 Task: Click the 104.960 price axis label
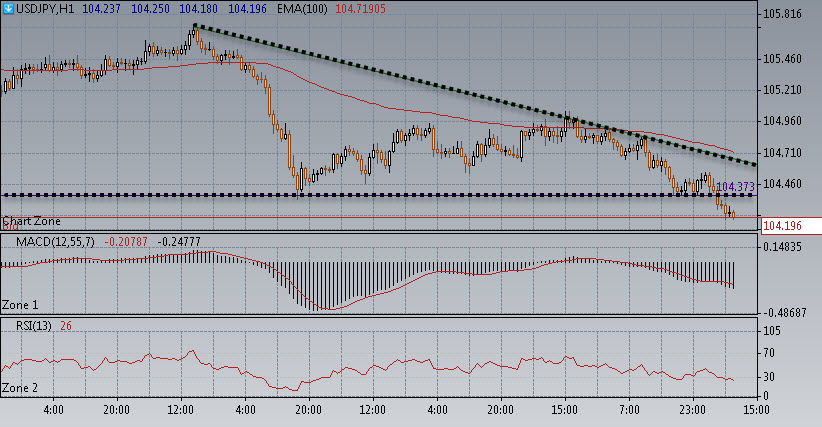[x=782, y=121]
